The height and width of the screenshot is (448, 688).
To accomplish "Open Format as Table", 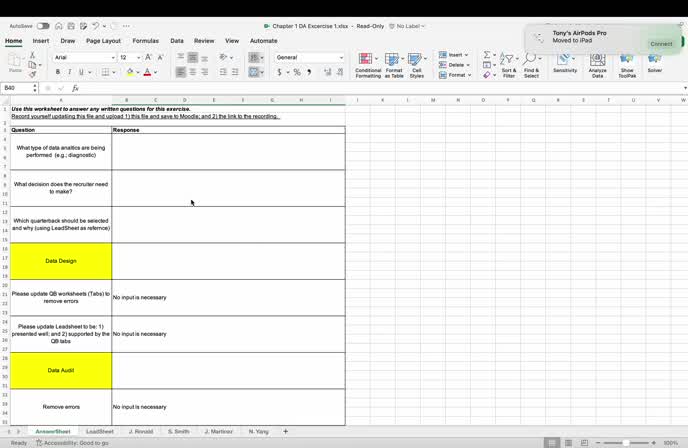I will tap(394, 65).
